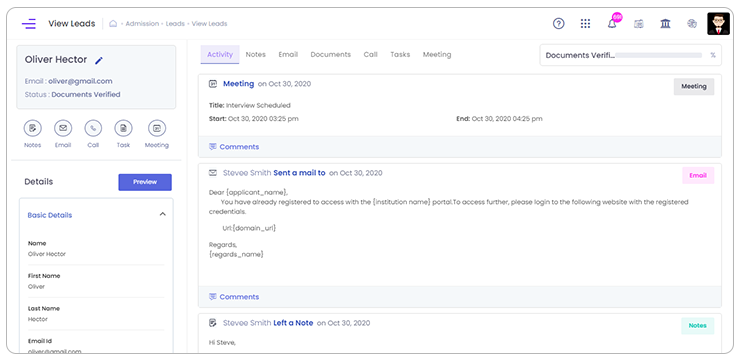Switch to the Documents tab
The height and width of the screenshot is (362, 740).
[330, 54]
